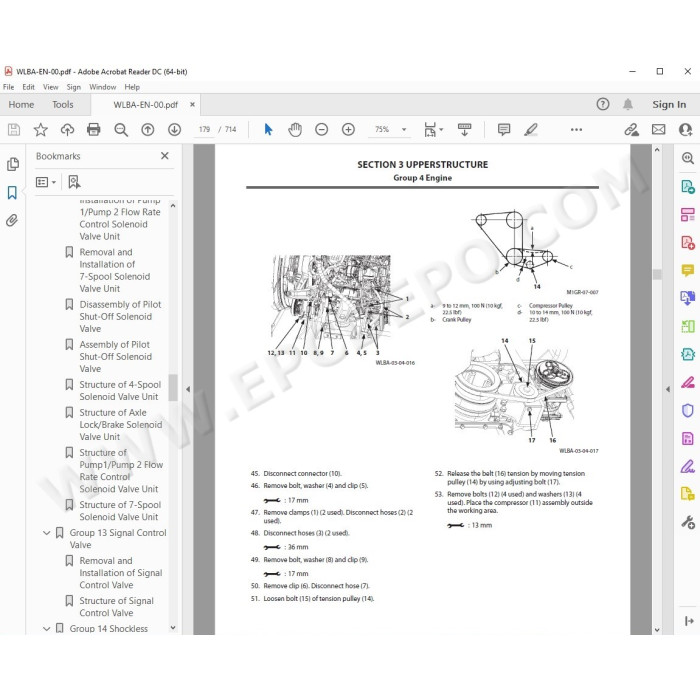Open the notifications bell
Viewport: 700px width, 700px height.
pos(628,104)
